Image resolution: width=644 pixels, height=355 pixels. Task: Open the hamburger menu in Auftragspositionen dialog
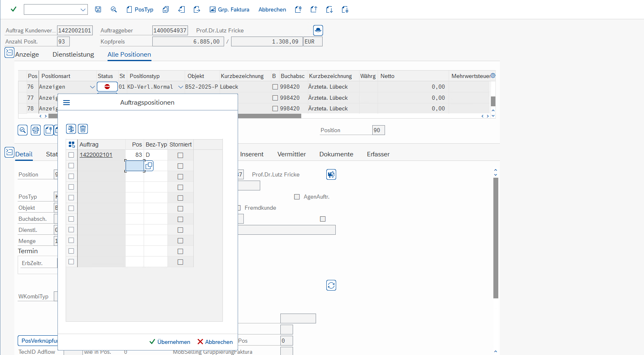(x=66, y=103)
